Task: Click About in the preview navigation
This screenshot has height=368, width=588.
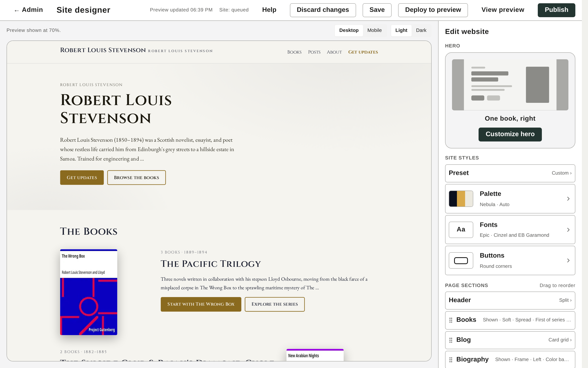Action: [x=334, y=52]
